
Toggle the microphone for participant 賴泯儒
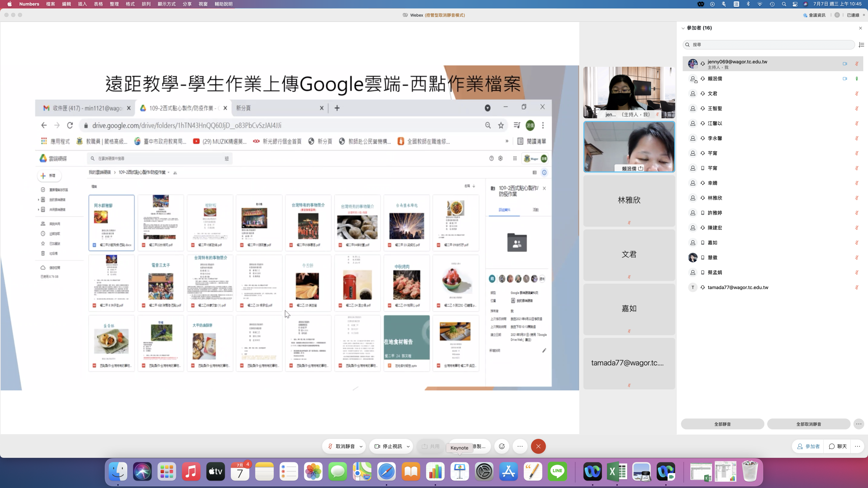coord(856,79)
